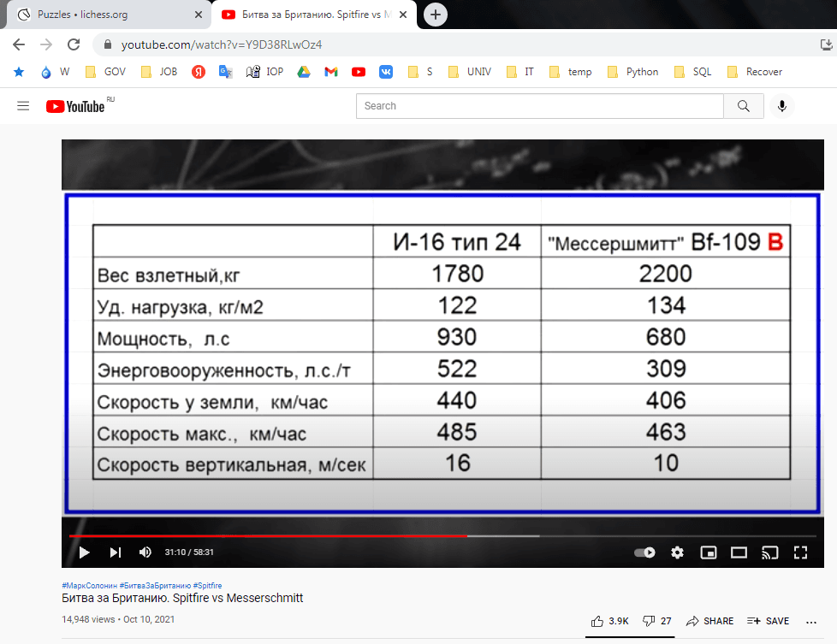Click the YouTube search button
The width and height of the screenshot is (837, 644).
[x=743, y=106]
